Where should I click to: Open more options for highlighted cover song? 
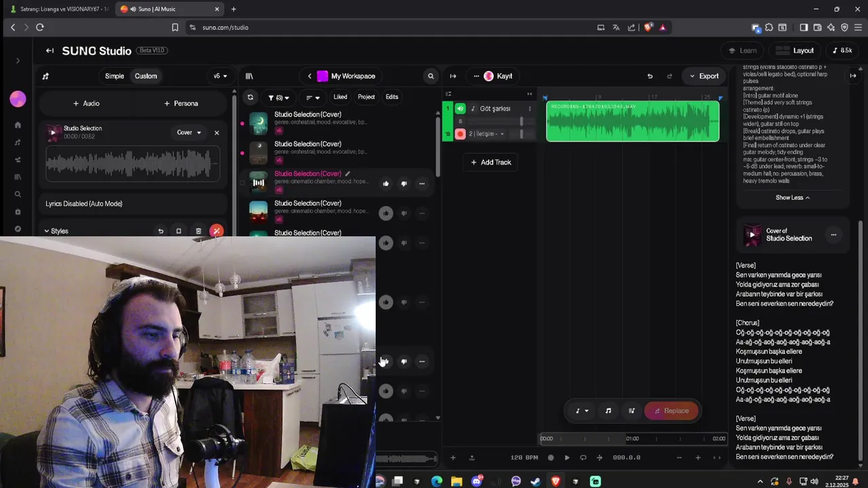coord(422,184)
